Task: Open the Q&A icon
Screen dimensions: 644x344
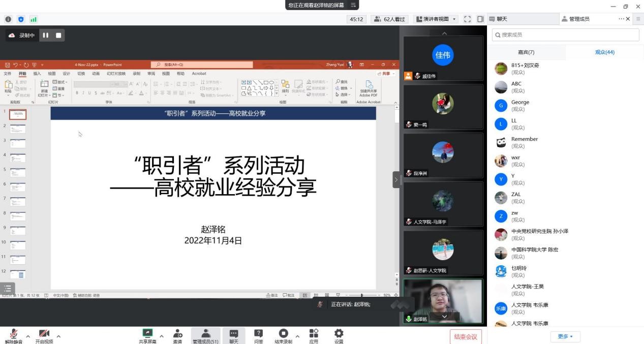Action: pyautogui.click(x=258, y=333)
